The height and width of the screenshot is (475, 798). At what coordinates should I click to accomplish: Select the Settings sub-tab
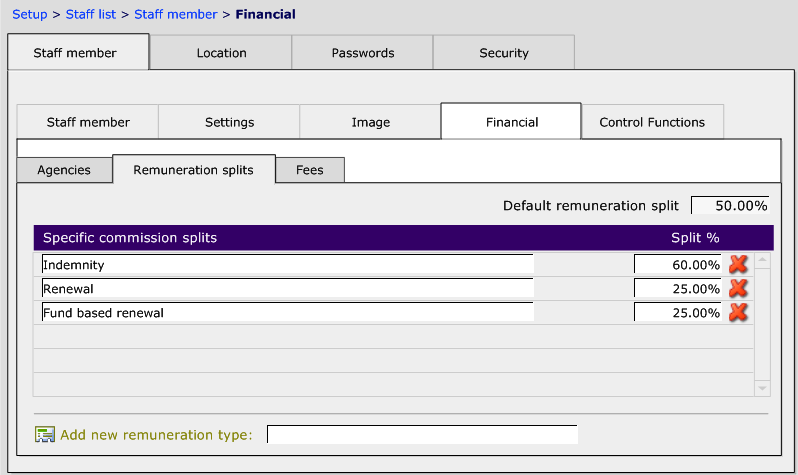229,122
